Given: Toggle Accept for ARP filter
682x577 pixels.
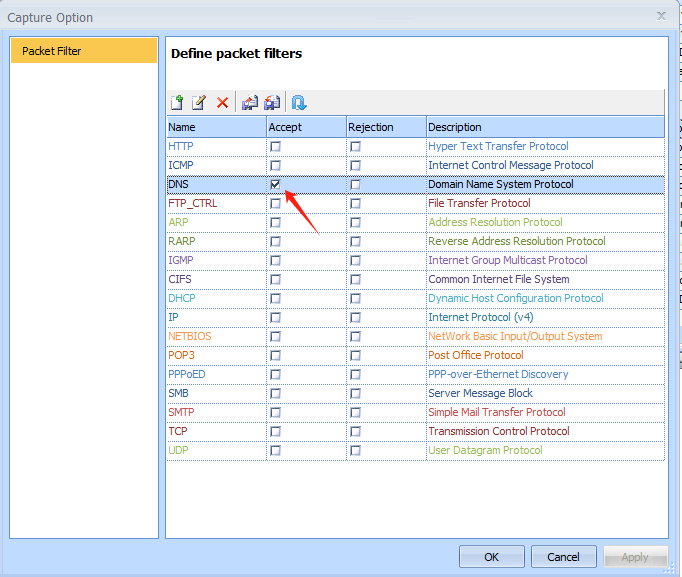Looking at the screenshot, I should coord(275,223).
